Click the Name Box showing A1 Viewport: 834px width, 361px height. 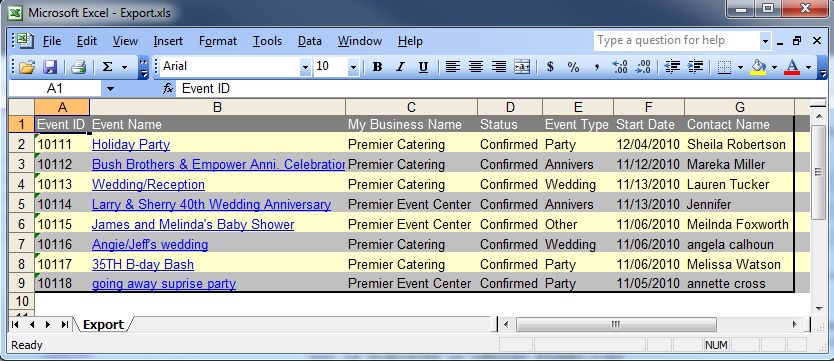(x=55, y=89)
